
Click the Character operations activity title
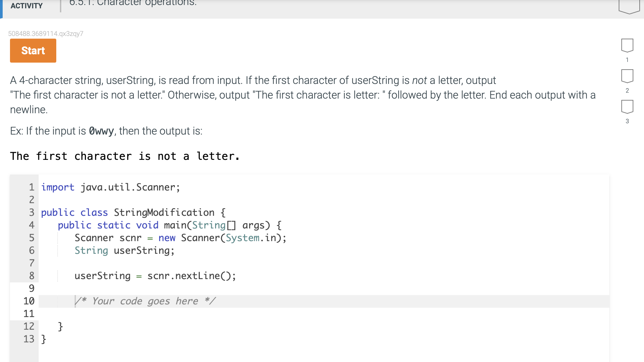tap(133, 3)
